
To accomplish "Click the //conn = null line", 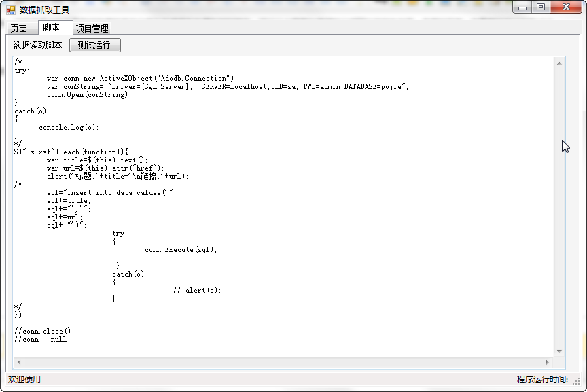I will pos(42,339).
